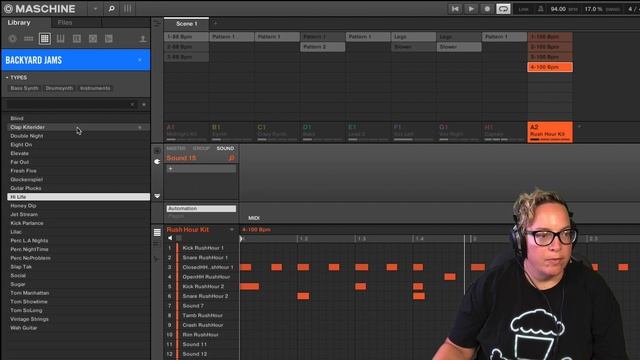Select the Groups file type icon

(x=29, y=39)
